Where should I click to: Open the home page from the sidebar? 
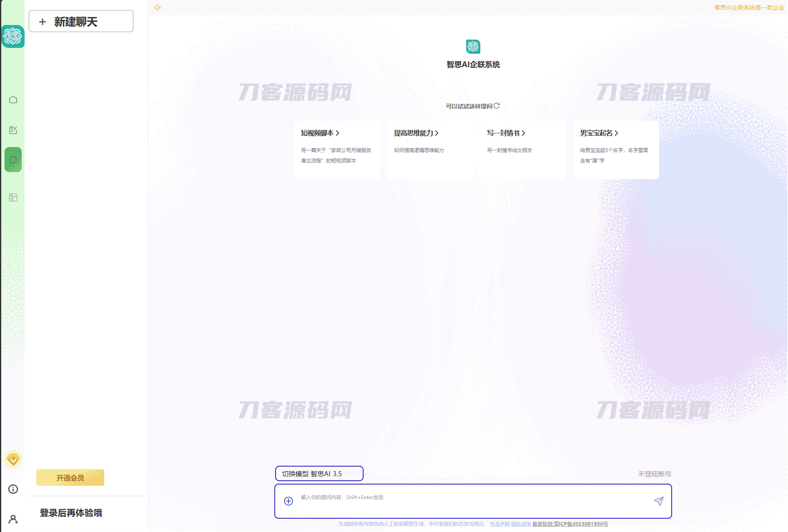(13, 100)
